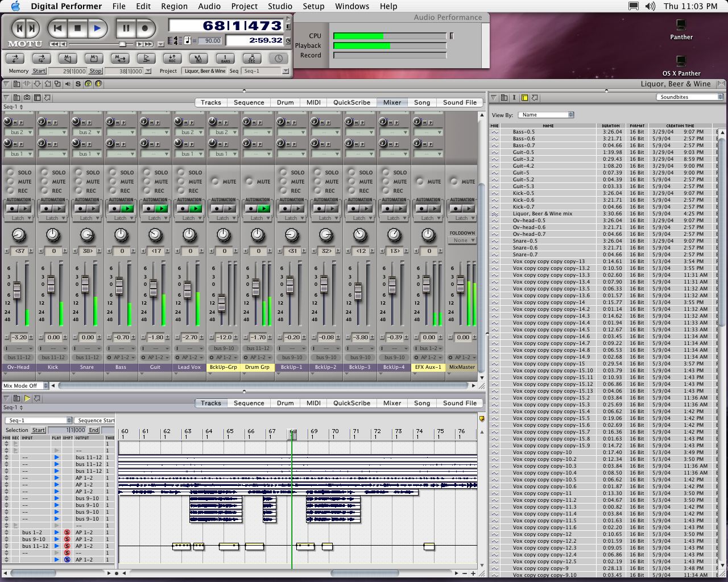Click the Selection Start button in Tracks window
This screenshot has width=728, height=582.
[x=39, y=430]
